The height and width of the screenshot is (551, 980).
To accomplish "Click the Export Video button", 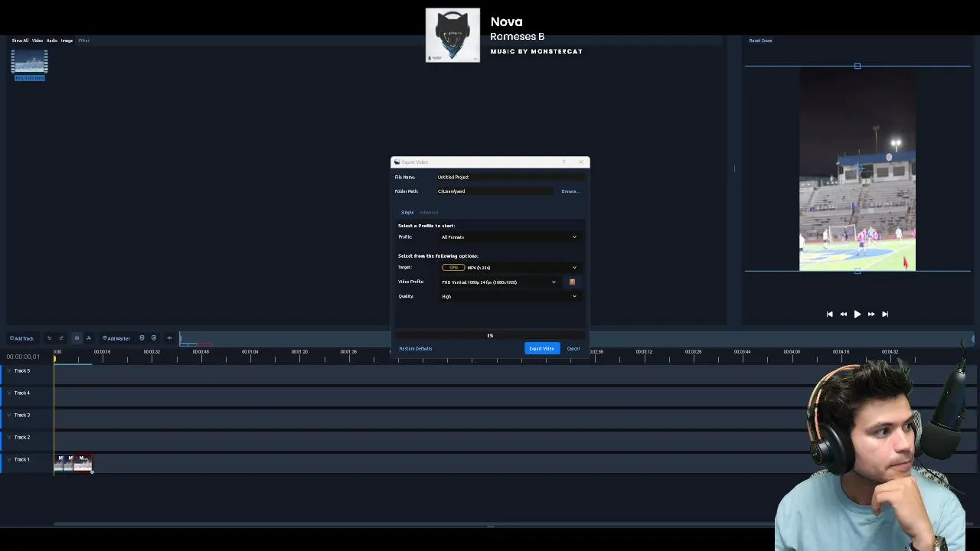I will click(541, 348).
